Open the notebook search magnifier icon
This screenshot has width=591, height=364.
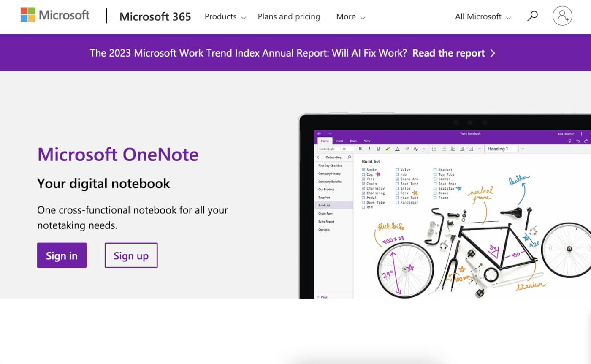tap(350, 157)
